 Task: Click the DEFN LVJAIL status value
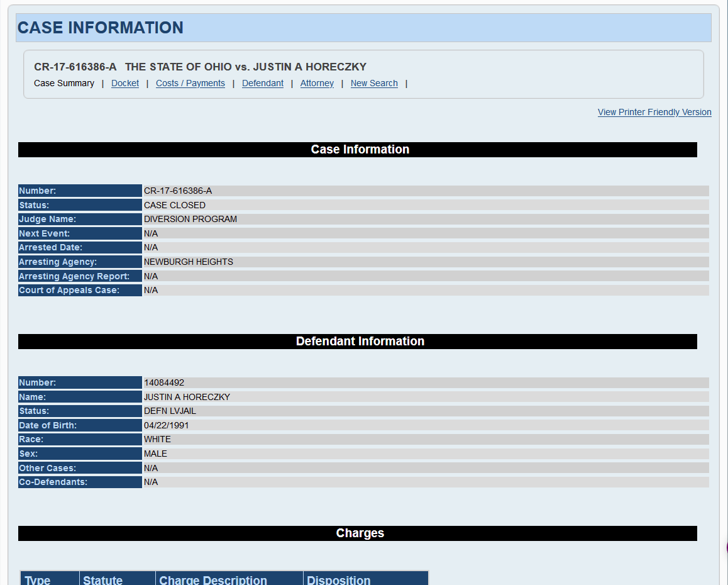tap(170, 411)
